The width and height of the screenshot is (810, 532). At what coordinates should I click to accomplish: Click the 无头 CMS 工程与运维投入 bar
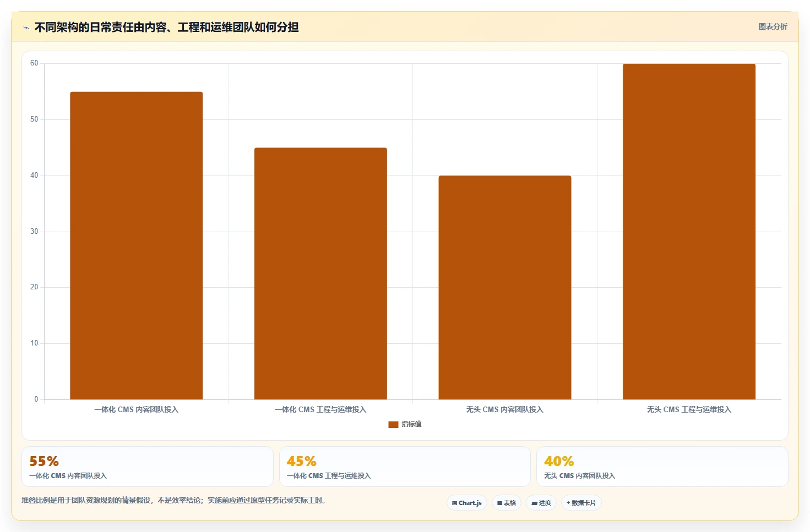coord(689,232)
